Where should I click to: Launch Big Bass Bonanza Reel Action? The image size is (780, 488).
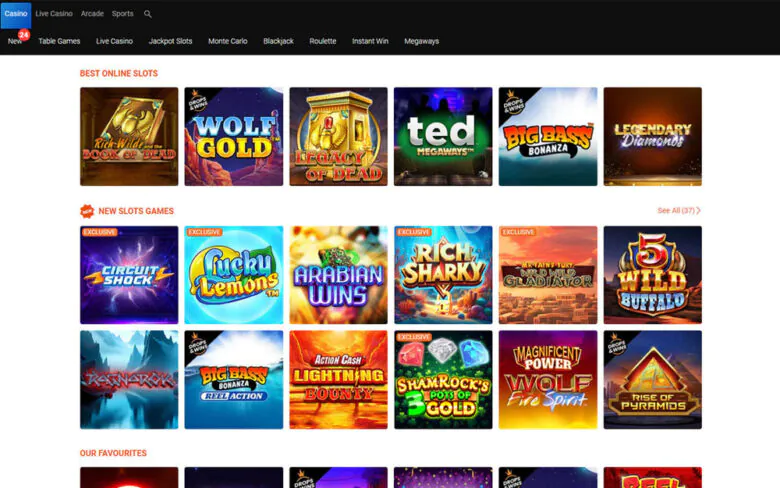(x=234, y=380)
